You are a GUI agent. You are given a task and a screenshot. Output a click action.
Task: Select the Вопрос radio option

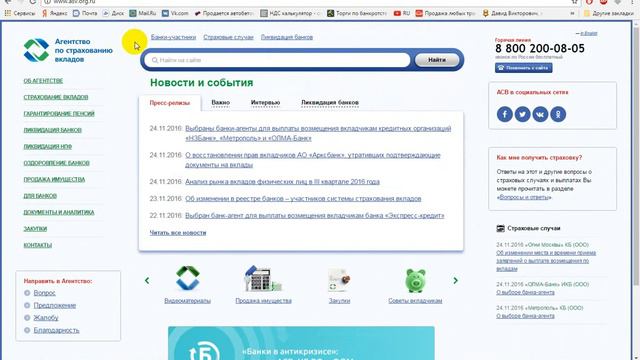click(x=27, y=293)
